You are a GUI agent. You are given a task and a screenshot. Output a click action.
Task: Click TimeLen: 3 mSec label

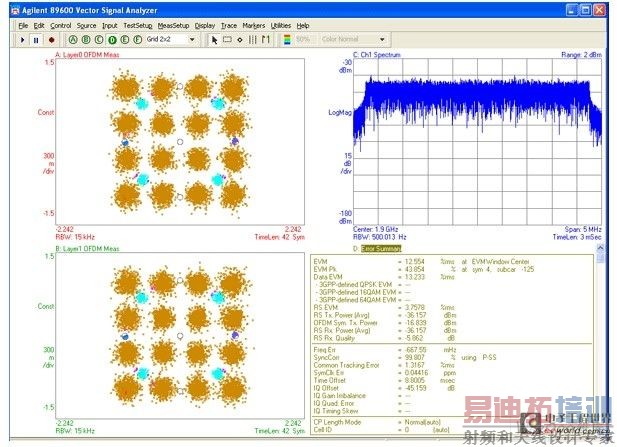(x=577, y=237)
